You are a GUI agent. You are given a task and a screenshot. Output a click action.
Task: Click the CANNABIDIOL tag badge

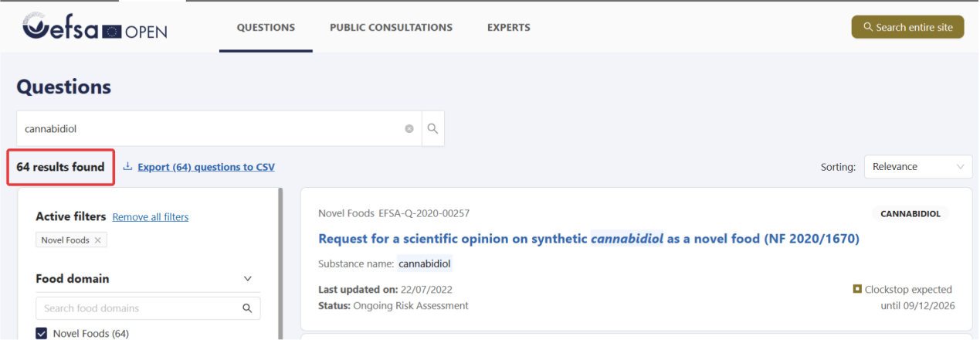pyautogui.click(x=910, y=214)
